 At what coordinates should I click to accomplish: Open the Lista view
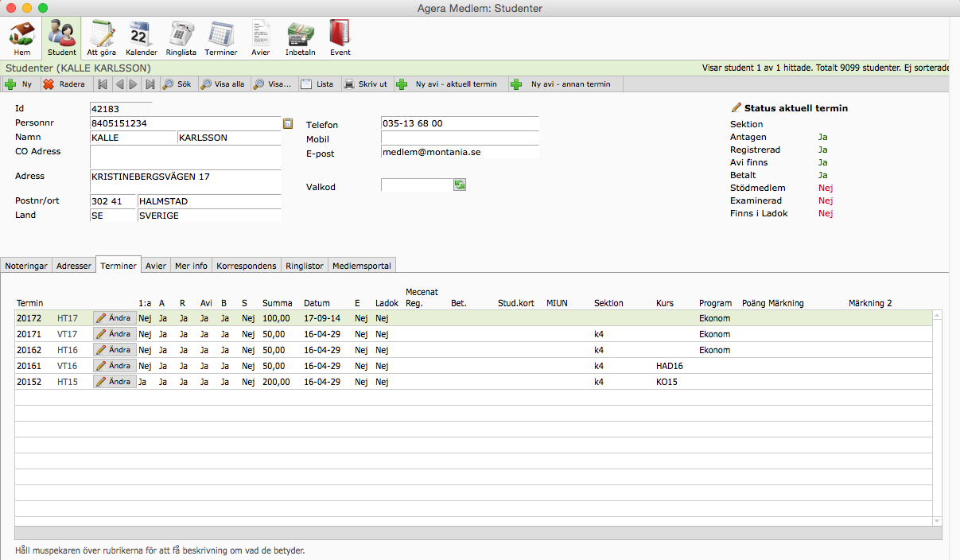[317, 84]
